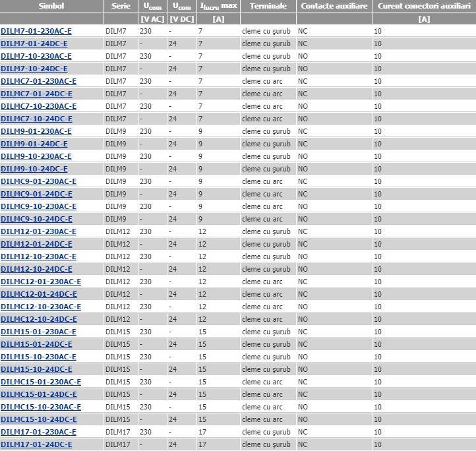The width and height of the screenshot is (476, 451).
Task: Click the DILM12-01-24DC-E link
Action: [x=36, y=244]
